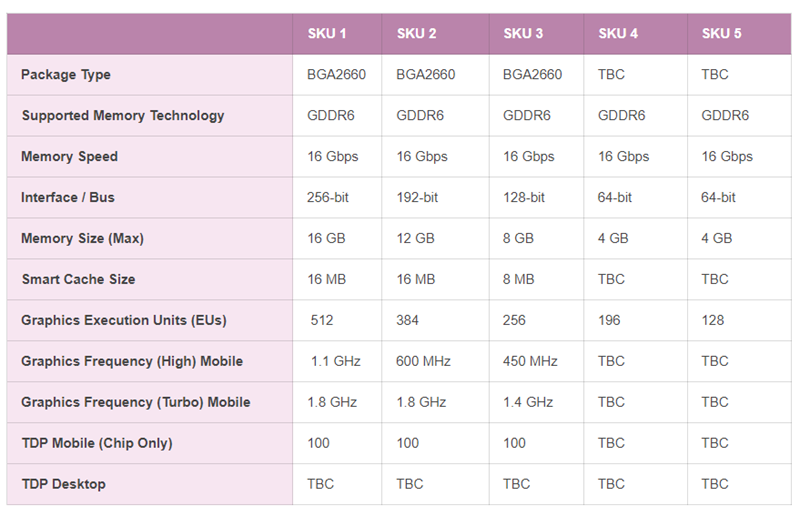This screenshot has width=800, height=516.
Task: Select the Package Type row label
Action: point(66,75)
